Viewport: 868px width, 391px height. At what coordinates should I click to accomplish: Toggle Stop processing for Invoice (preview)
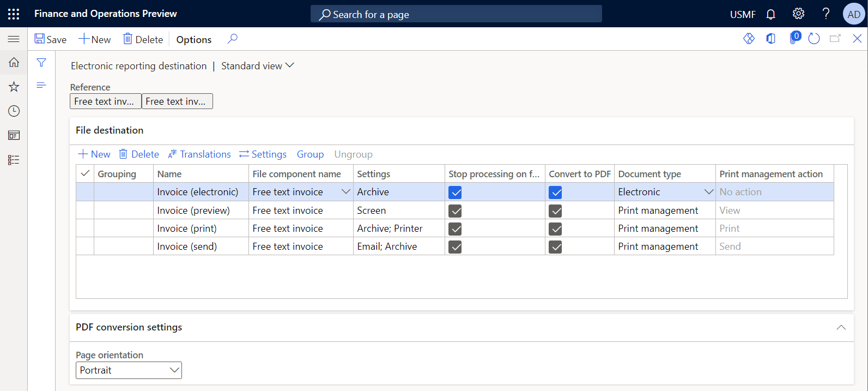(x=455, y=211)
